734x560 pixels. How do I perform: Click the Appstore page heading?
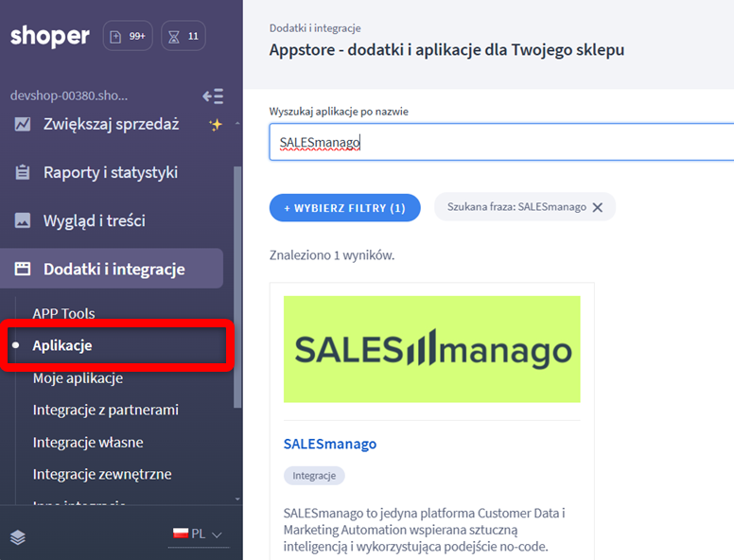[x=446, y=50]
